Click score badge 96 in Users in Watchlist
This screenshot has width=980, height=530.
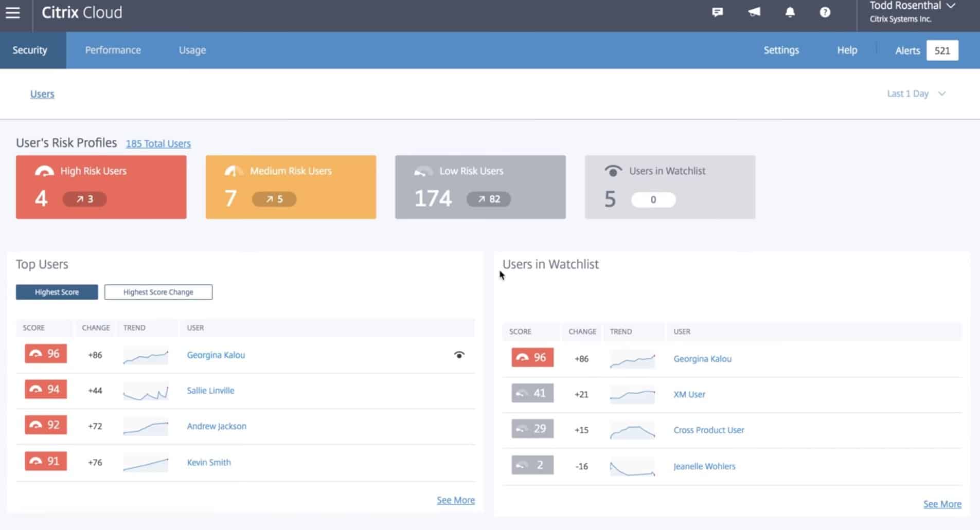pyautogui.click(x=532, y=357)
